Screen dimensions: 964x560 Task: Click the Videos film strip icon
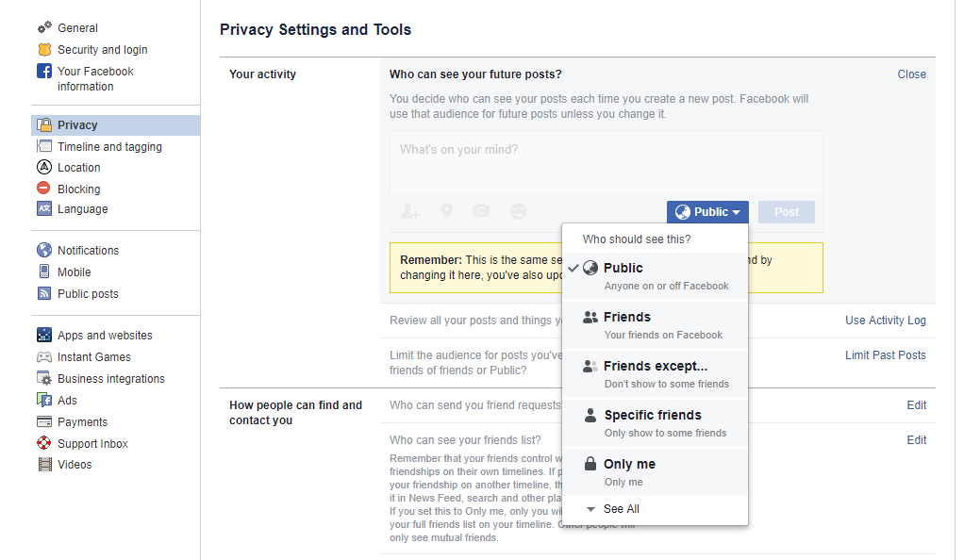(45, 464)
